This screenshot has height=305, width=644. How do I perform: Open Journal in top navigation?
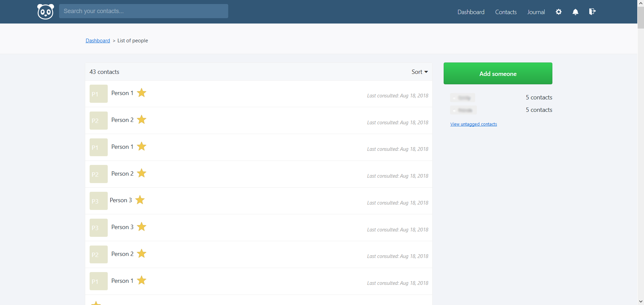coord(536,12)
